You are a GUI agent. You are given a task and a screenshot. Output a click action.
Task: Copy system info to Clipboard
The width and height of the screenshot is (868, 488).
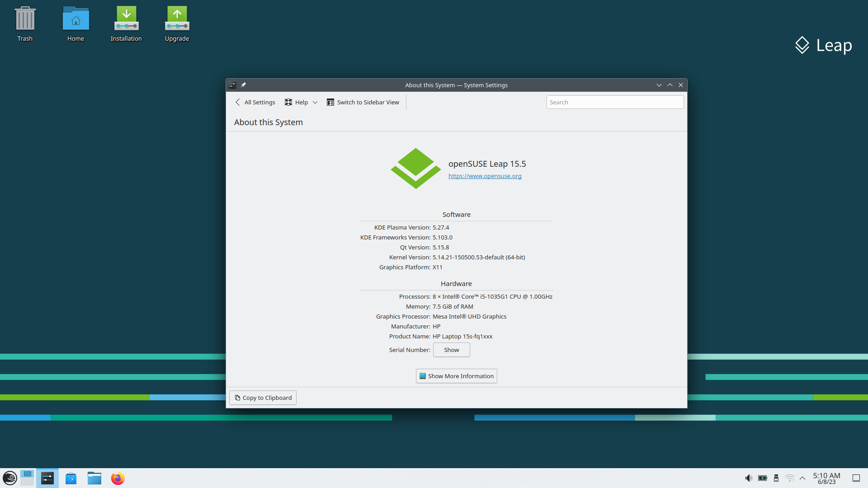(263, 398)
